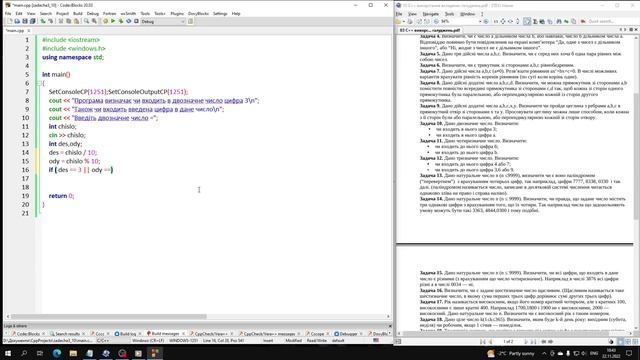The width and height of the screenshot is (640, 360).
Task: Cut the selected text using toolbar
Action: (61, 21)
